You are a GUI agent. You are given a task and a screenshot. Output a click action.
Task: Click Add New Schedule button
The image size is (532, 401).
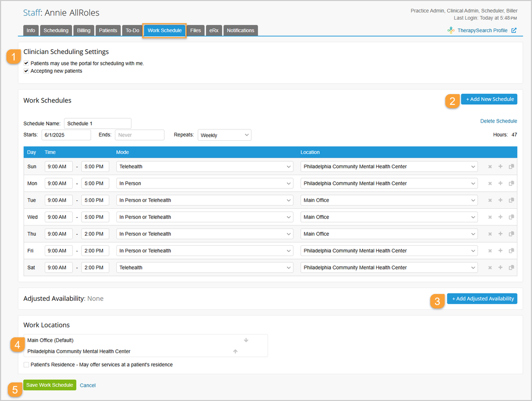coord(489,99)
